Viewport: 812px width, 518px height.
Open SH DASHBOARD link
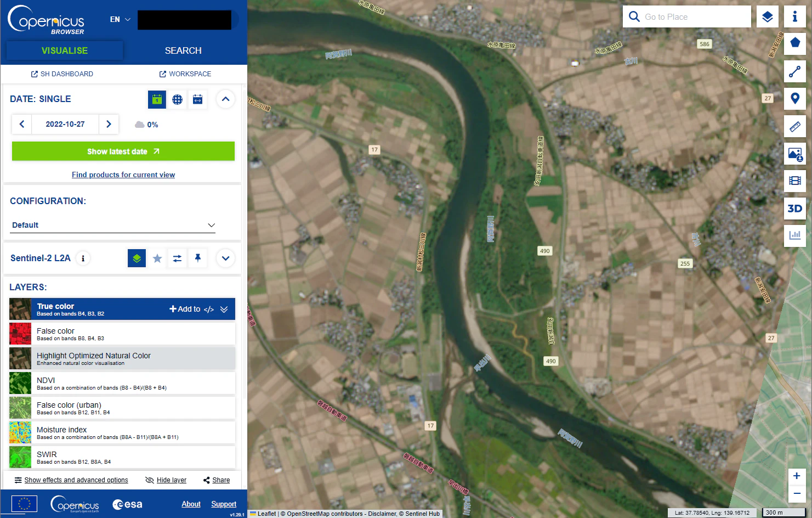[x=62, y=74]
